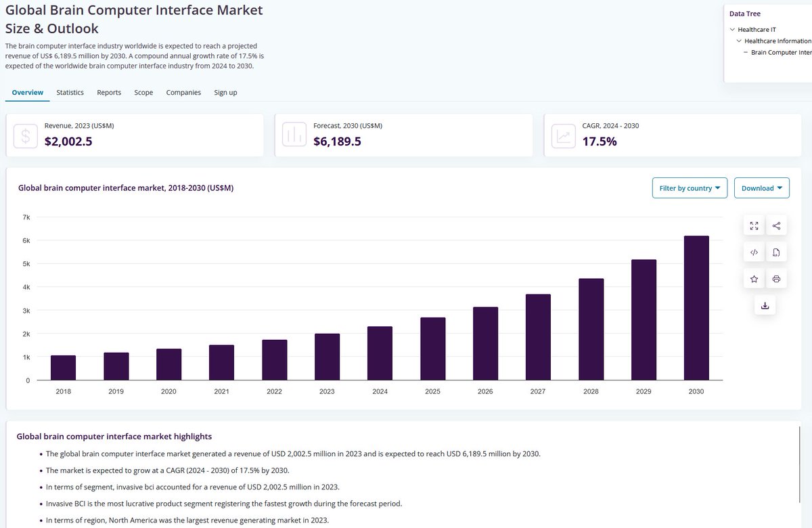Click the Sign up link
Screen dimensions: 812x528
click(x=225, y=92)
